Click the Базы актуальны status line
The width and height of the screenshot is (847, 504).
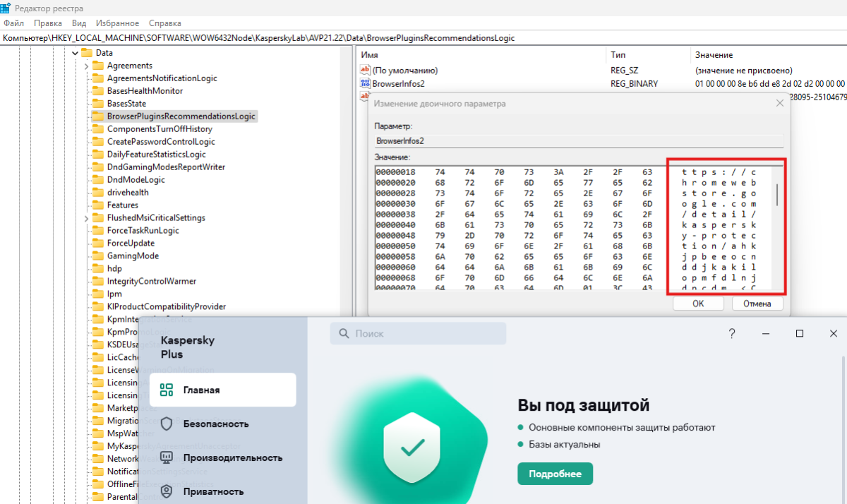click(x=564, y=445)
